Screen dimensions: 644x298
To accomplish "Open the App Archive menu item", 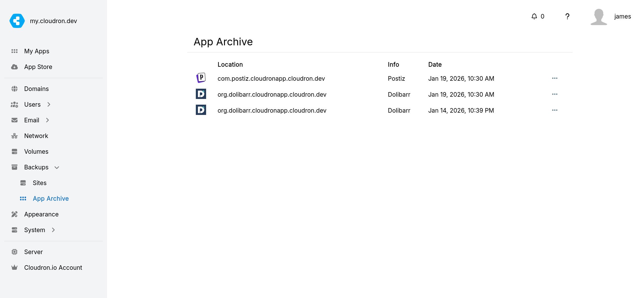I will 51,198.
